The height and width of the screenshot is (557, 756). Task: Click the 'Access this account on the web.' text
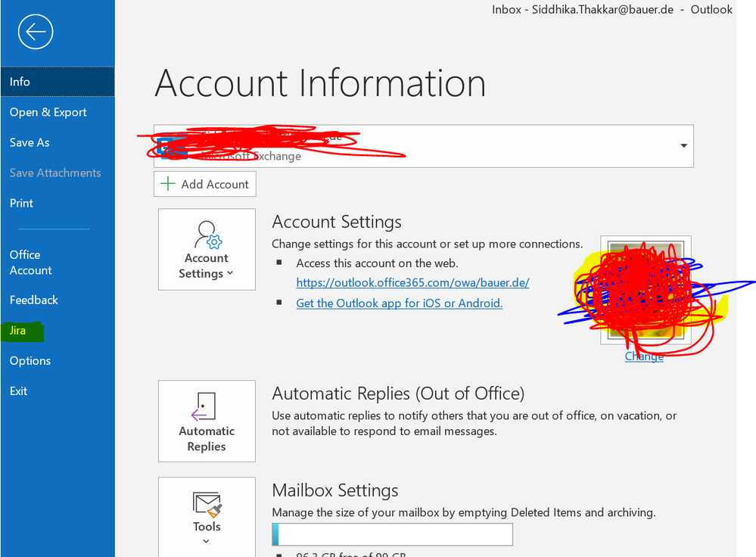pyautogui.click(x=377, y=263)
